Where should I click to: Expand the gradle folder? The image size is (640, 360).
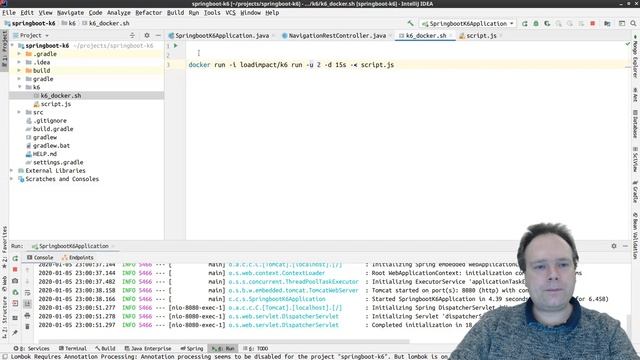coord(19,79)
